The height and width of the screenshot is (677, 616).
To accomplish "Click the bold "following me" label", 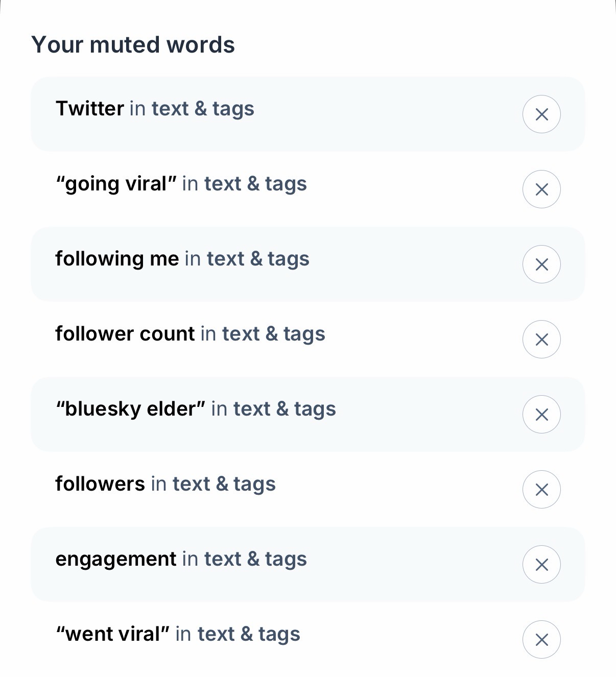I will point(117,259).
